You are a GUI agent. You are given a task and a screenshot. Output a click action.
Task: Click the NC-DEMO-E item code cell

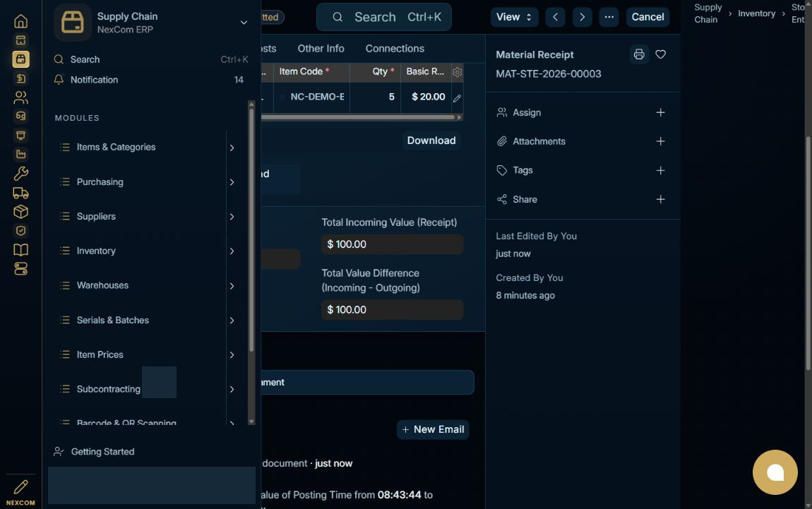[x=312, y=97]
